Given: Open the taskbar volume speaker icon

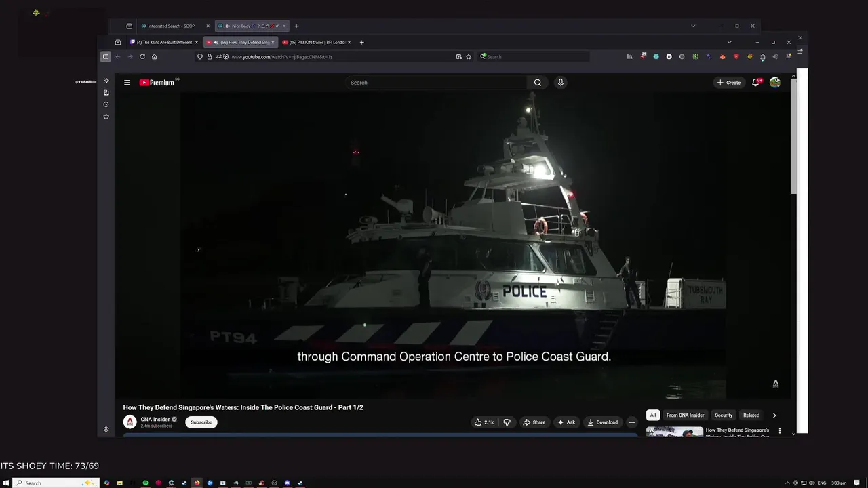Looking at the screenshot, I should click(812, 483).
